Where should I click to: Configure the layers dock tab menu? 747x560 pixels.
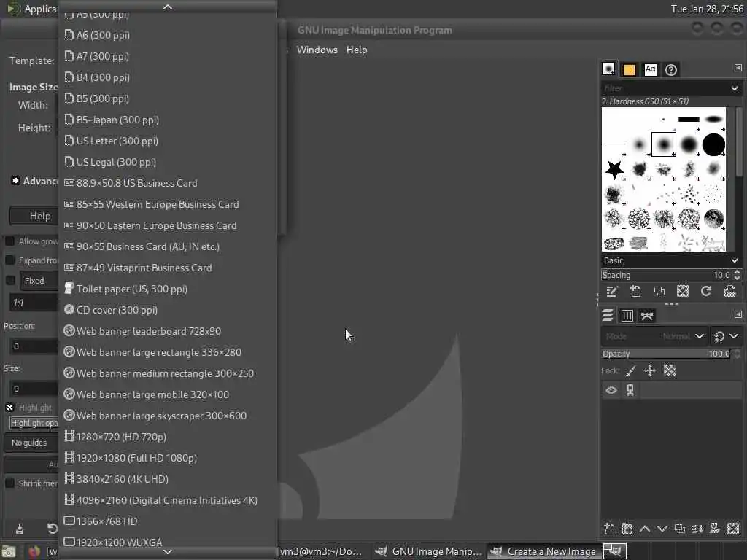tap(738, 314)
